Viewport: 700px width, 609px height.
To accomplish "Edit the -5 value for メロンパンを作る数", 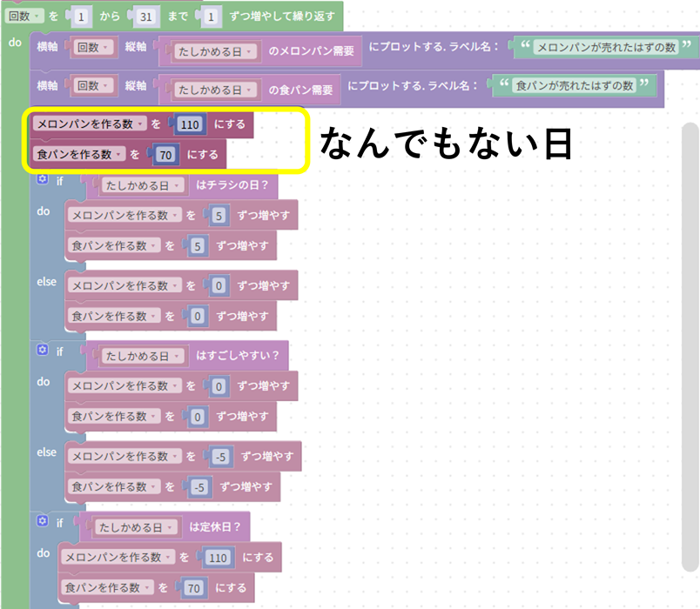I will 219,456.
